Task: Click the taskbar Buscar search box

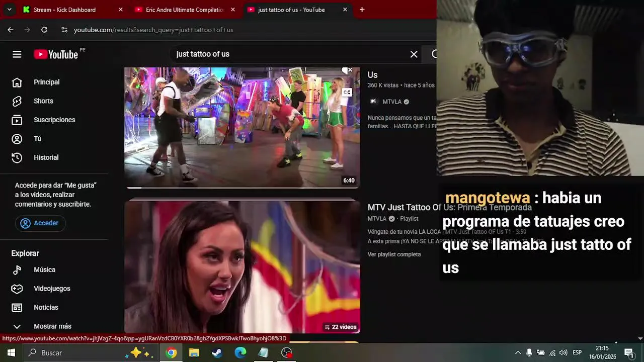Action: 91,353
